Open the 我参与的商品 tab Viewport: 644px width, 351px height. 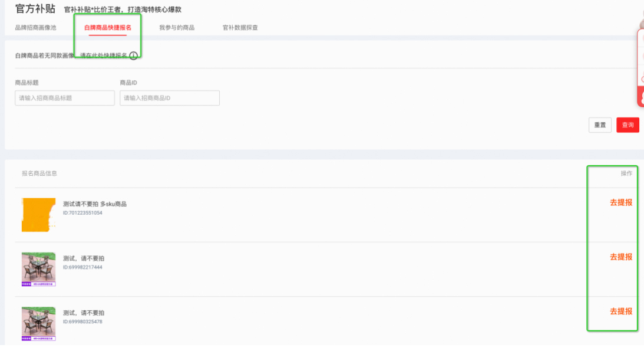point(177,28)
